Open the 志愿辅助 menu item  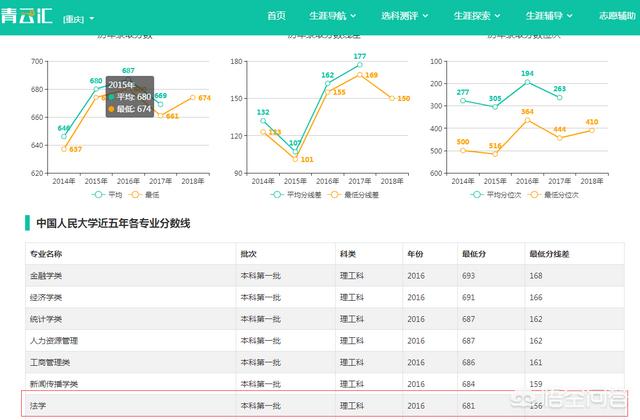617,16
